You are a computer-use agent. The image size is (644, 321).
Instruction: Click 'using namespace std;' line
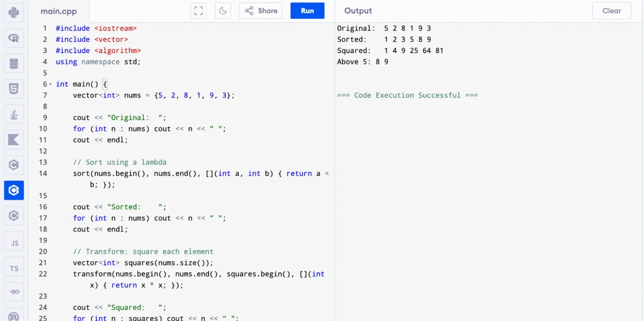point(98,62)
